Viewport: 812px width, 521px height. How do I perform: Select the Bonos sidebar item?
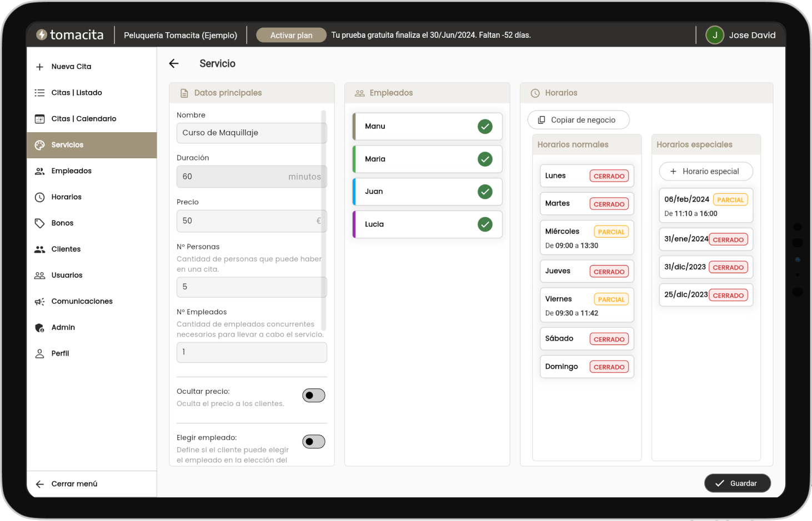click(x=92, y=223)
